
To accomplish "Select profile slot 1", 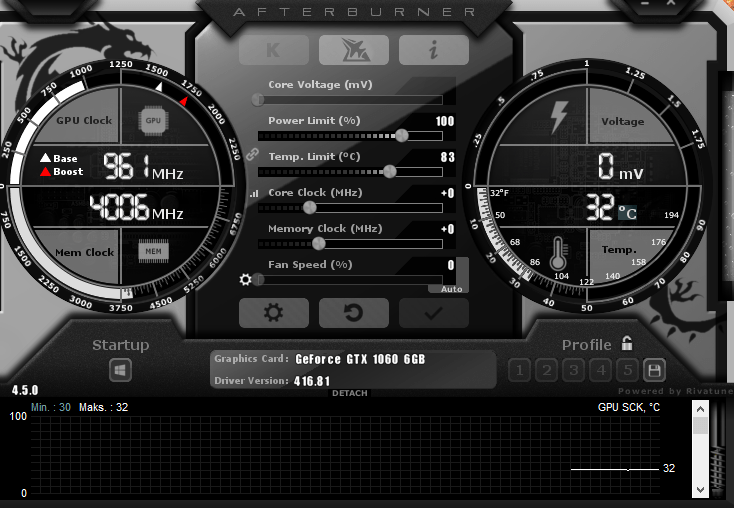I will (519, 370).
